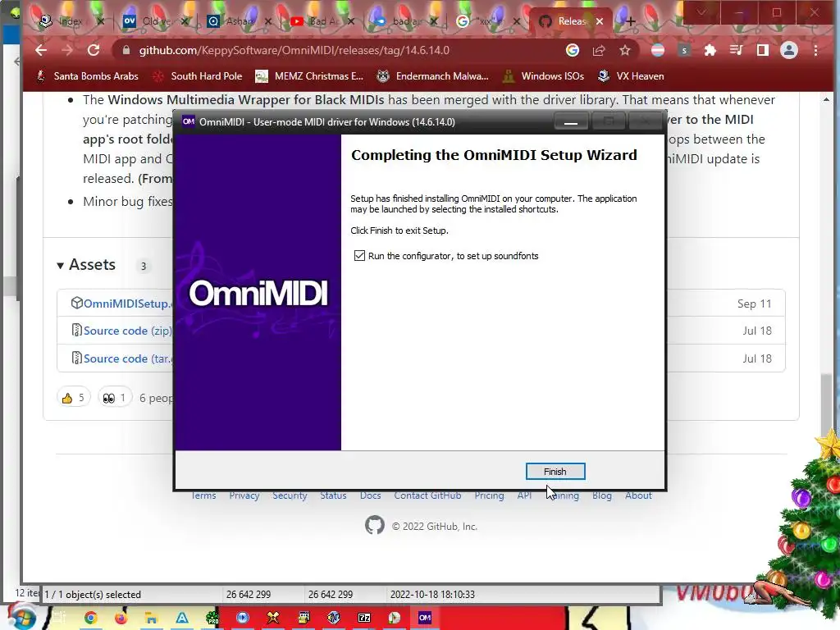
Task: Open Chrome from the taskbar
Action: (x=90, y=619)
